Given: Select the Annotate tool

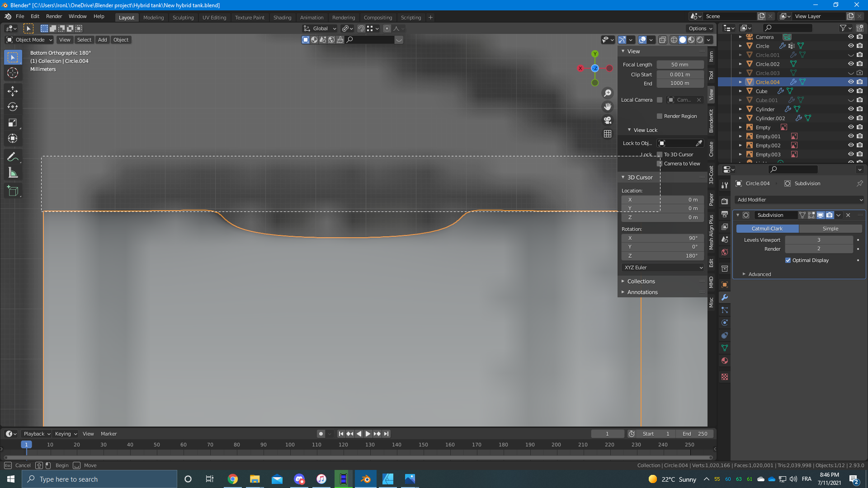Looking at the screenshot, I should (13, 157).
